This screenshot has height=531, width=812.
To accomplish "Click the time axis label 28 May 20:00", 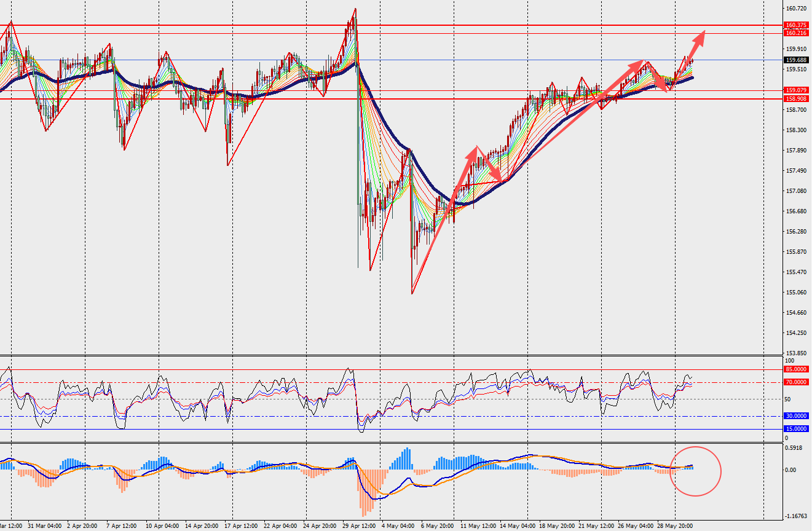I will [x=674, y=527].
